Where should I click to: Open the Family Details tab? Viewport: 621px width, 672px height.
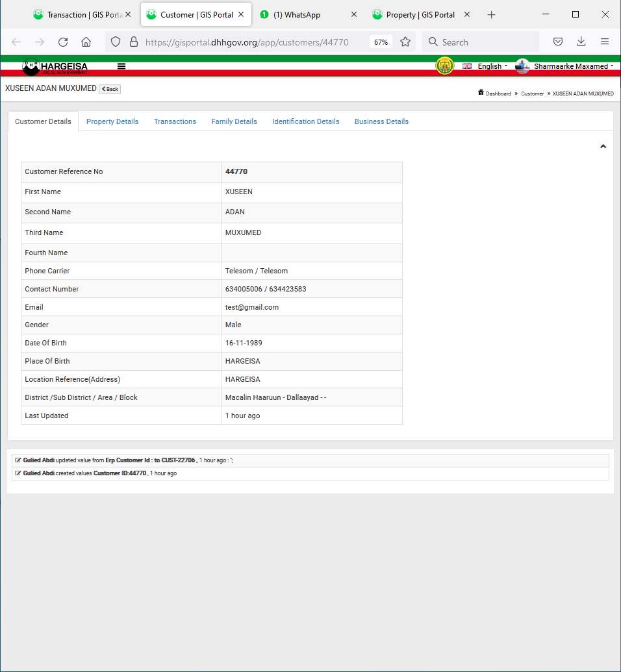(x=234, y=121)
